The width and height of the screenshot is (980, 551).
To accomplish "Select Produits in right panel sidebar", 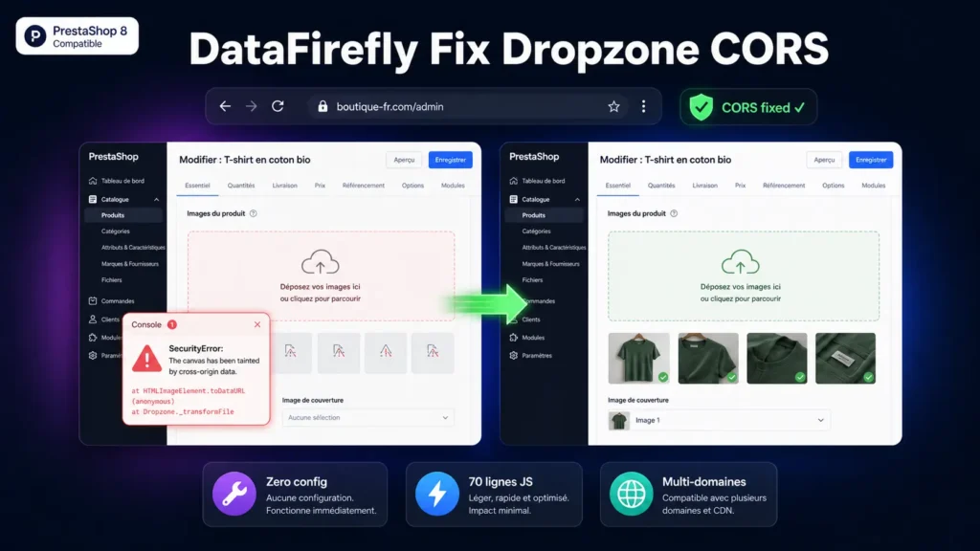I will [544, 215].
